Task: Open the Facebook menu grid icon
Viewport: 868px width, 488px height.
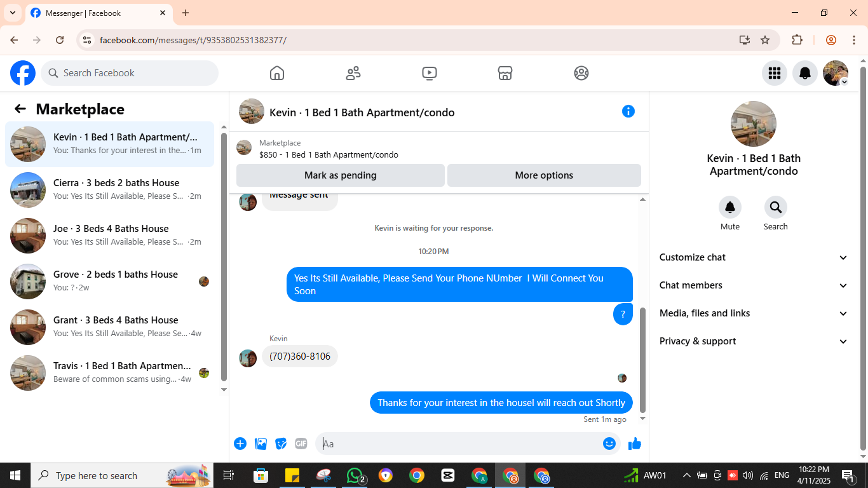Action: 775,73
